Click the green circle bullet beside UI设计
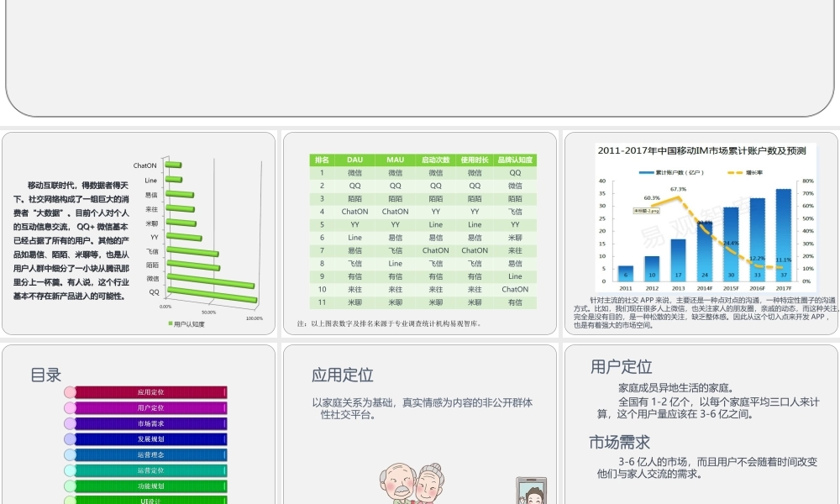The width and height of the screenshot is (840, 504). tap(70, 501)
